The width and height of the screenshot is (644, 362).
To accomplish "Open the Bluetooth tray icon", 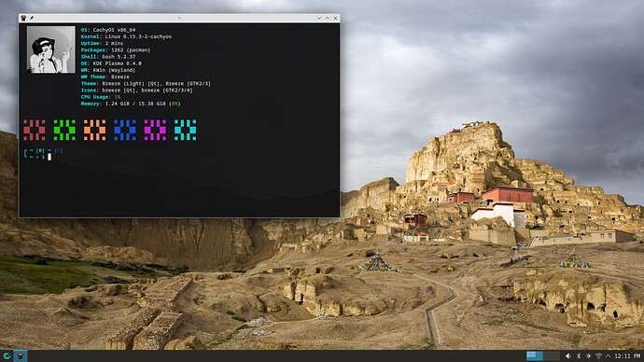I will click(579, 355).
